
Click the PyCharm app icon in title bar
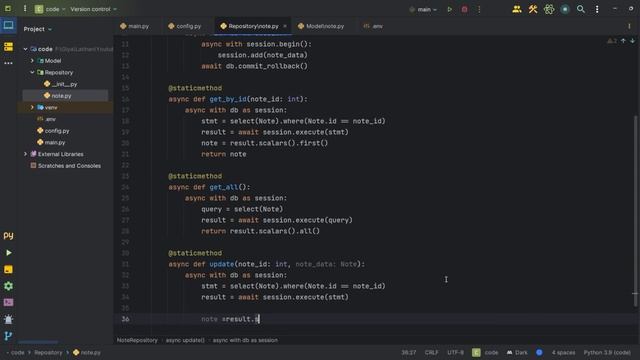tap(8, 9)
